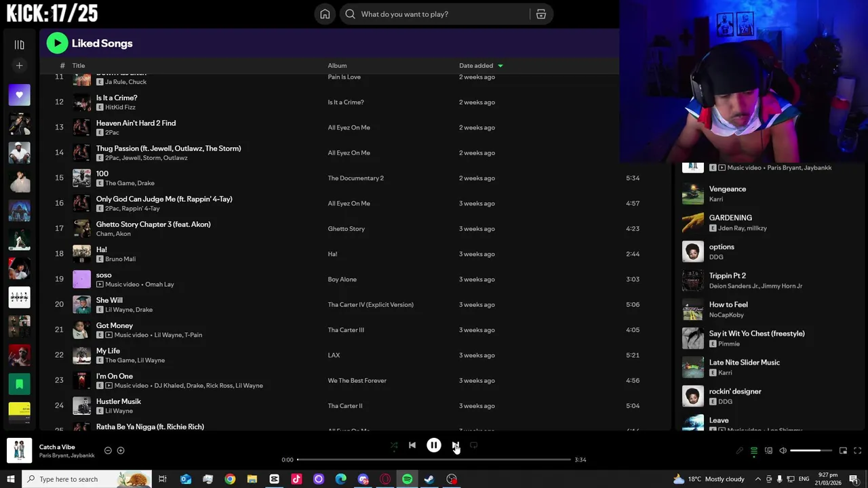Sort list by Title column header
868x488 pixels.
click(79, 66)
